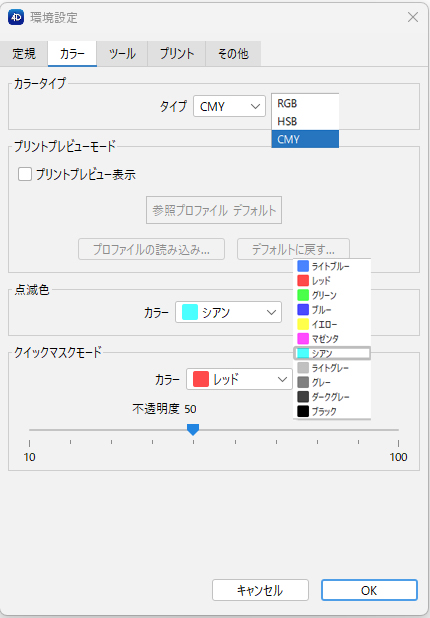Choose イエロー color entry

tap(332, 324)
